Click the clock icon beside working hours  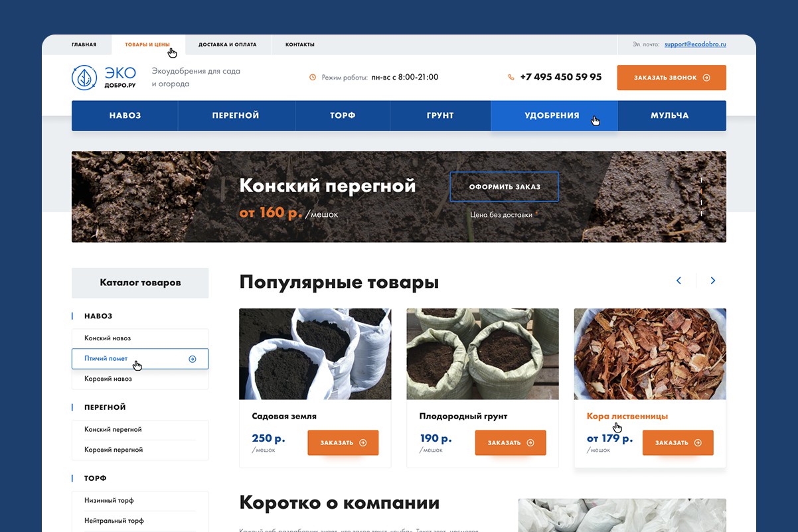click(x=313, y=78)
